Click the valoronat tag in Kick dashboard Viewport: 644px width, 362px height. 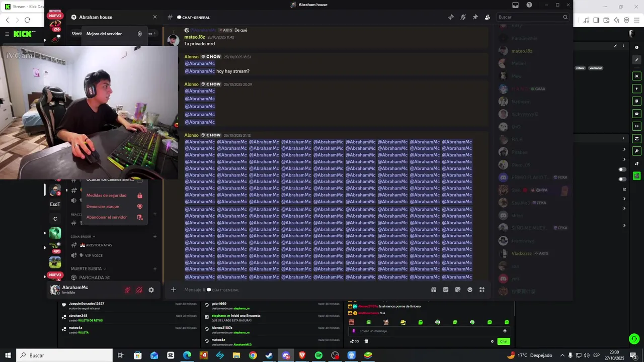596,68
